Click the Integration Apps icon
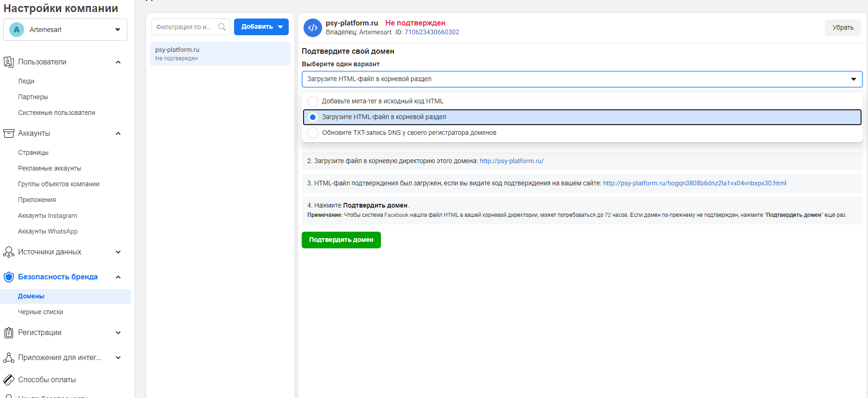The image size is (868, 398). (8, 358)
